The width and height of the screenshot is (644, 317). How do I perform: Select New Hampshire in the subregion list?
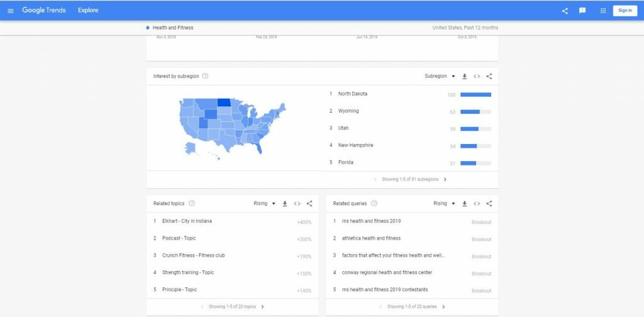click(x=356, y=145)
